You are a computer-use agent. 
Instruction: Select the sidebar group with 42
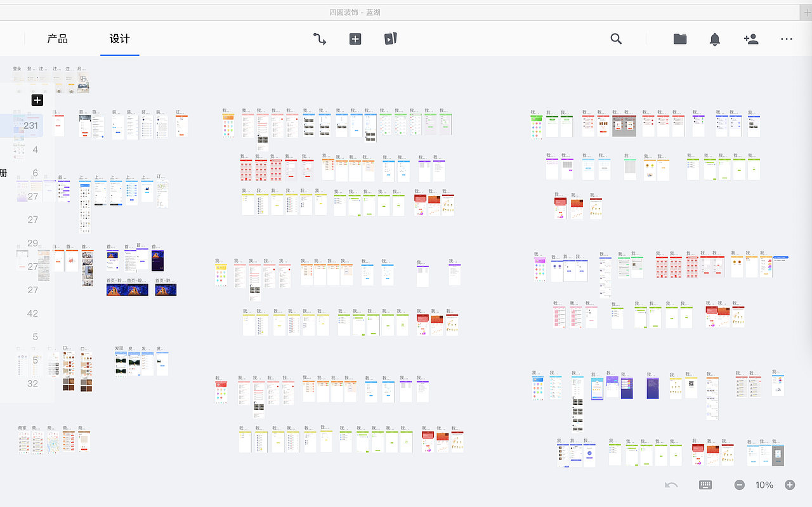click(x=32, y=313)
